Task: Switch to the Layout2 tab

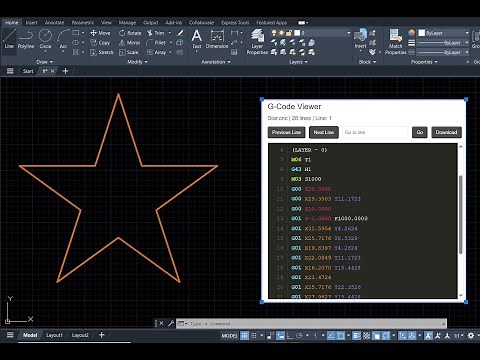Action: click(x=80, y=335)
